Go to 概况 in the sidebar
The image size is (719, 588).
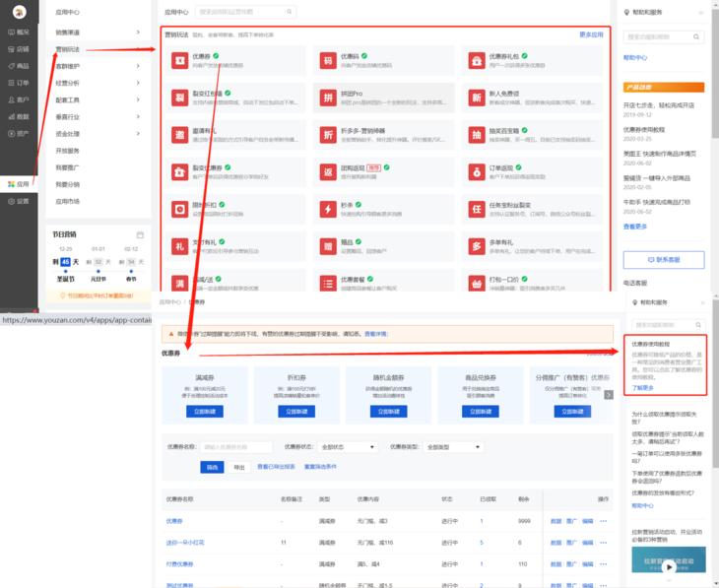19,33
